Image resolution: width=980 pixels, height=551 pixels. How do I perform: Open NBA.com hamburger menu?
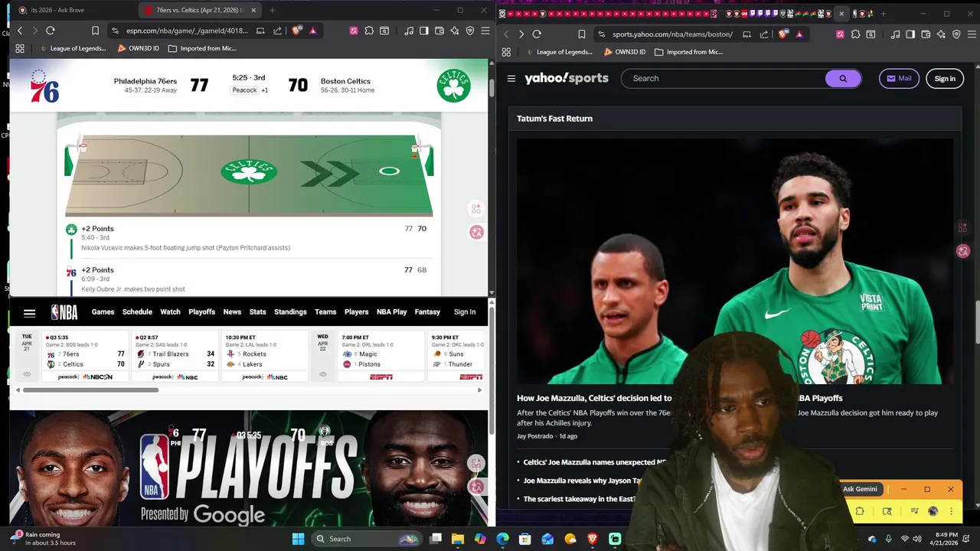(x=29, y=313)
